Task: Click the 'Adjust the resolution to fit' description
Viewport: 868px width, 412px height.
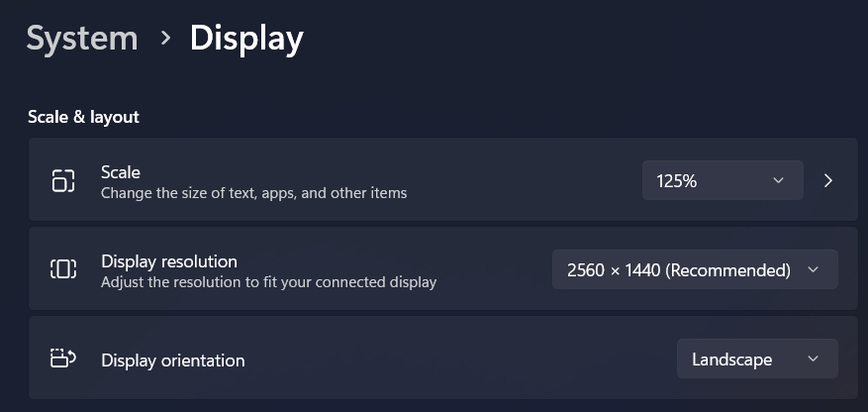Action: (268, 282)
